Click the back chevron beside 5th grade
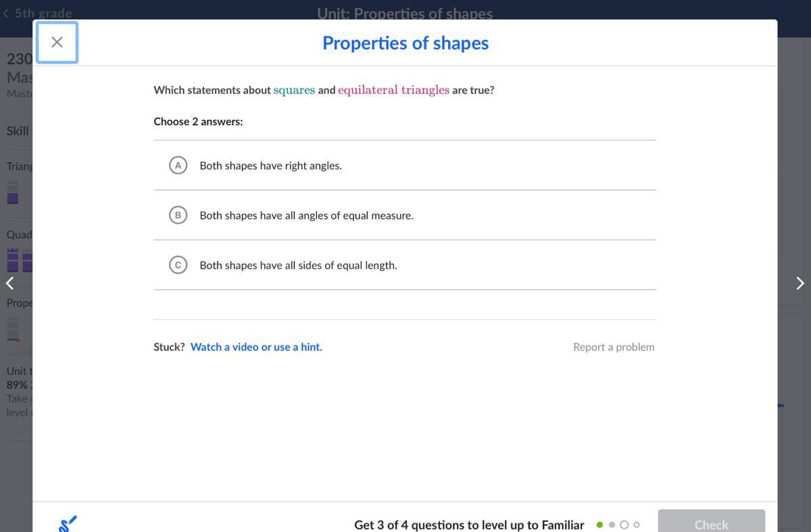This screenshot has height=532, width=811. (x=6, y=13)
